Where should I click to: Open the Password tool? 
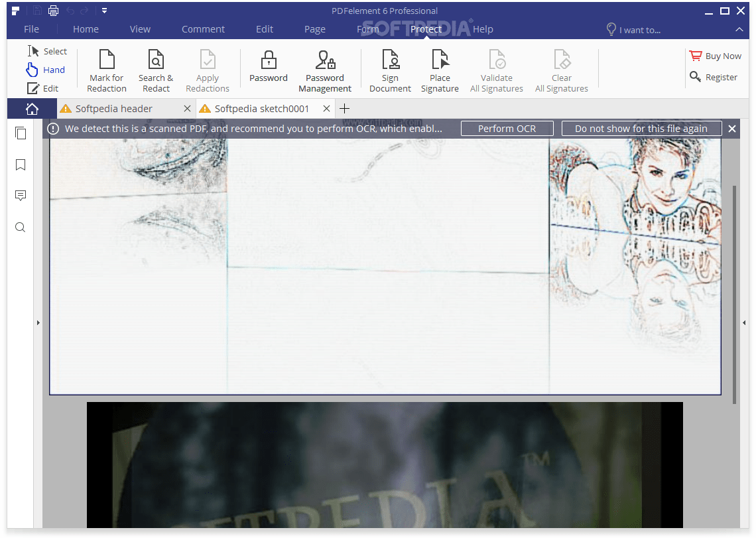click(268, 66)
